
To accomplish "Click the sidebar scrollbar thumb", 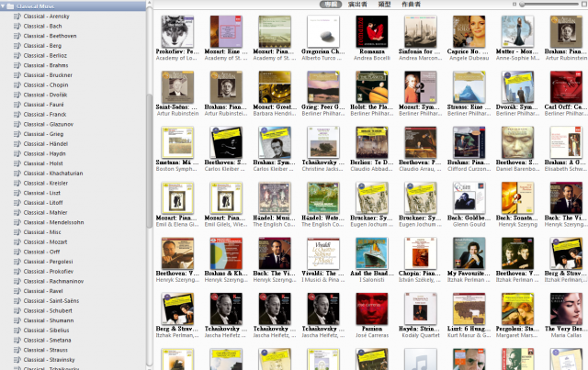I will click(x=149, y=162).
